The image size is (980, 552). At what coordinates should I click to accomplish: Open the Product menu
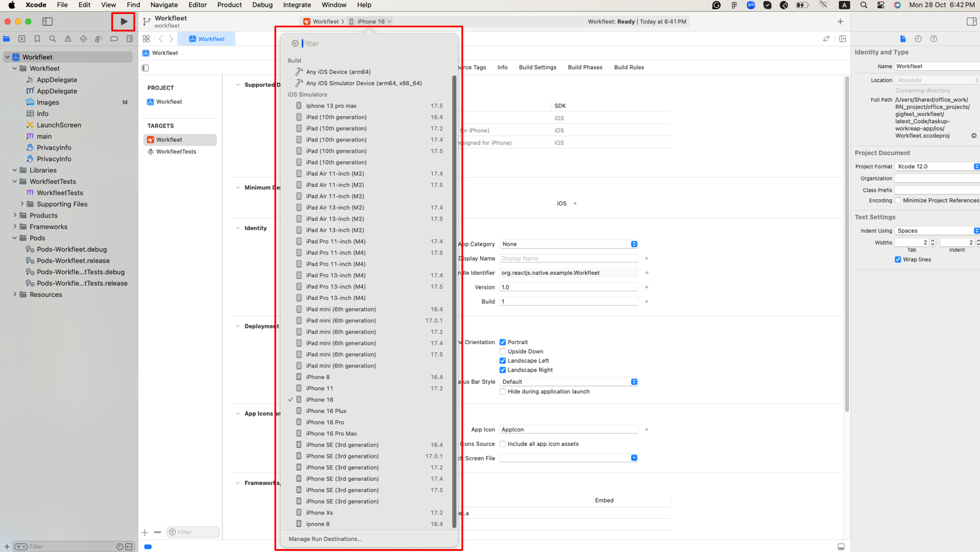[230, 5]
